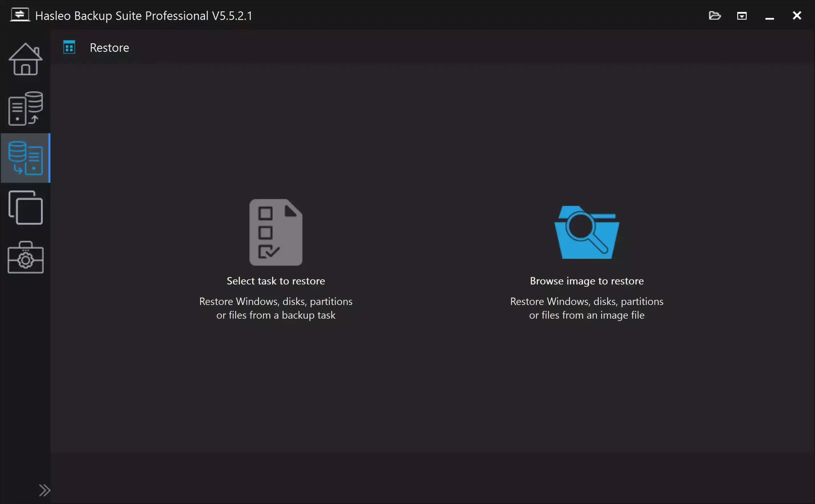The height and width of the screenshot is (504, 815).
Task: Click the Hasleo app logo icon
Action: (20, 15)
